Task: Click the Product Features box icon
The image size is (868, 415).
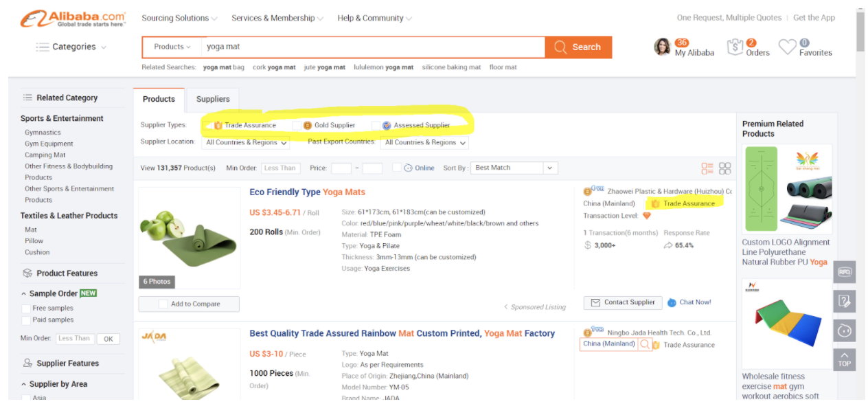Action: coord(27,273)
